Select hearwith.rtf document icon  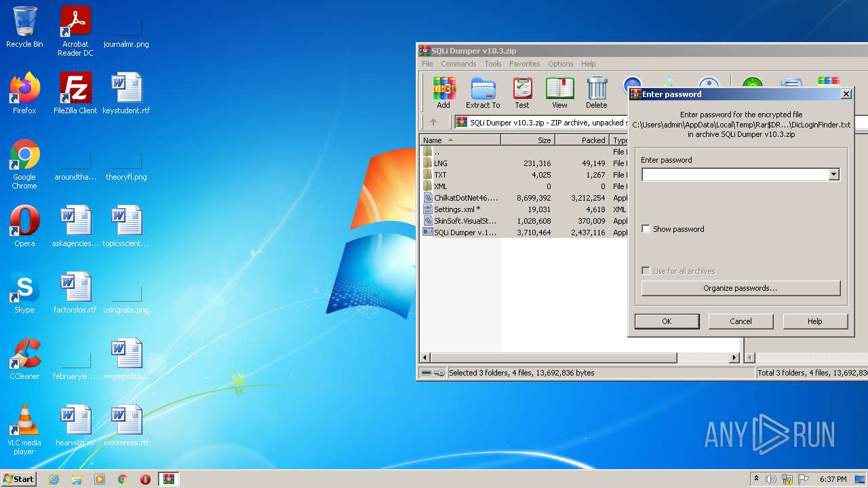[75, 426]
